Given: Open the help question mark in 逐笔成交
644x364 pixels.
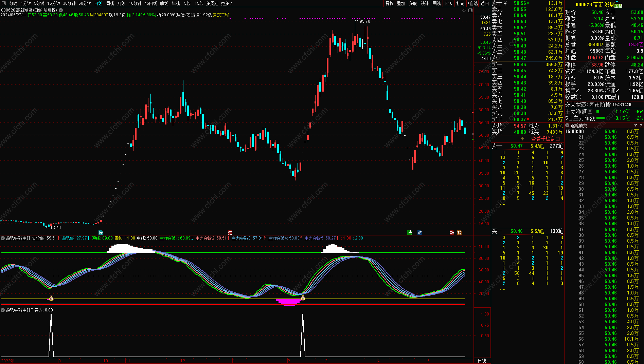Looking at the screenshot, I should pyautogui.click(x=641, y=126).
